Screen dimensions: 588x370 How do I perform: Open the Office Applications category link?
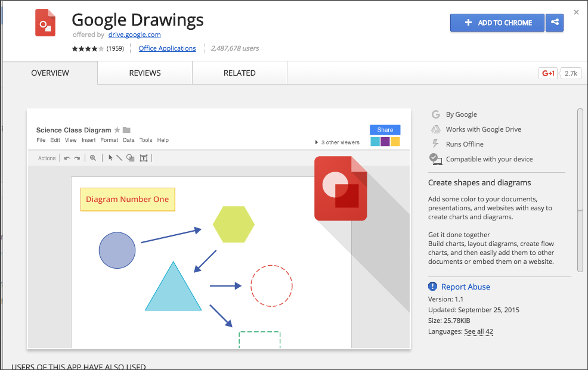point(167,48)
